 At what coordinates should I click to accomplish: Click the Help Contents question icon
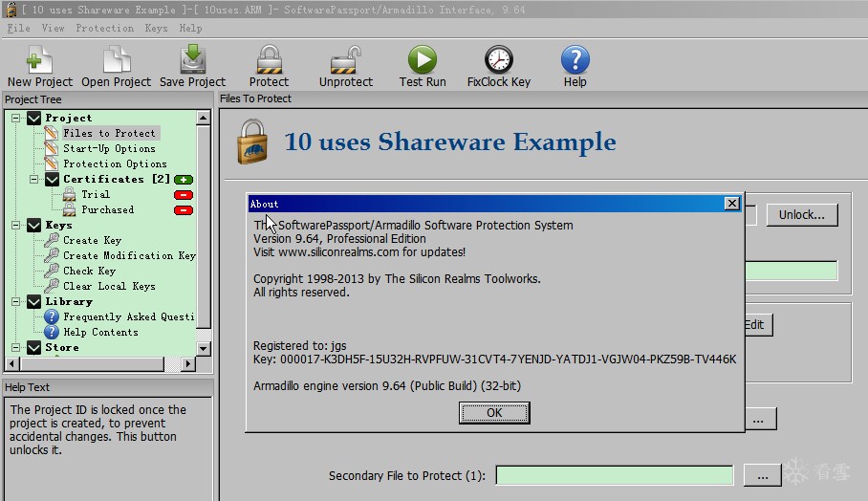pos(52,332)
